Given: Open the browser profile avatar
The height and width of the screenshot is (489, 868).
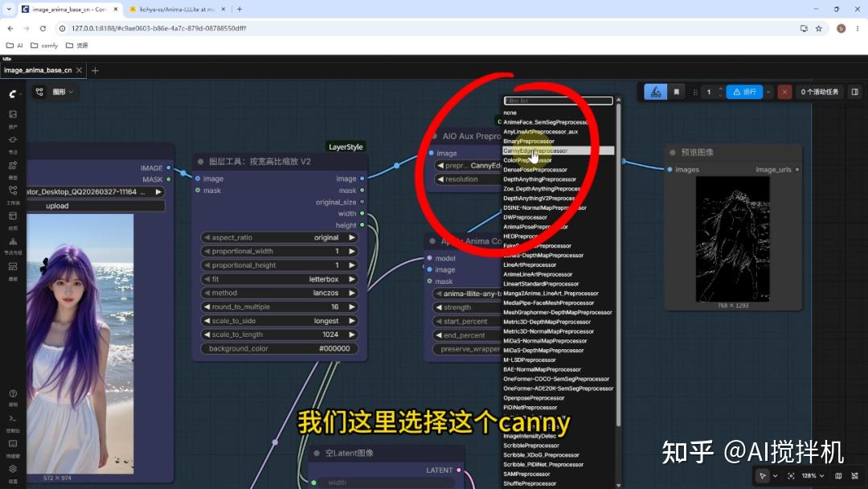Looking at the screenshot, I should pos(841,28).
